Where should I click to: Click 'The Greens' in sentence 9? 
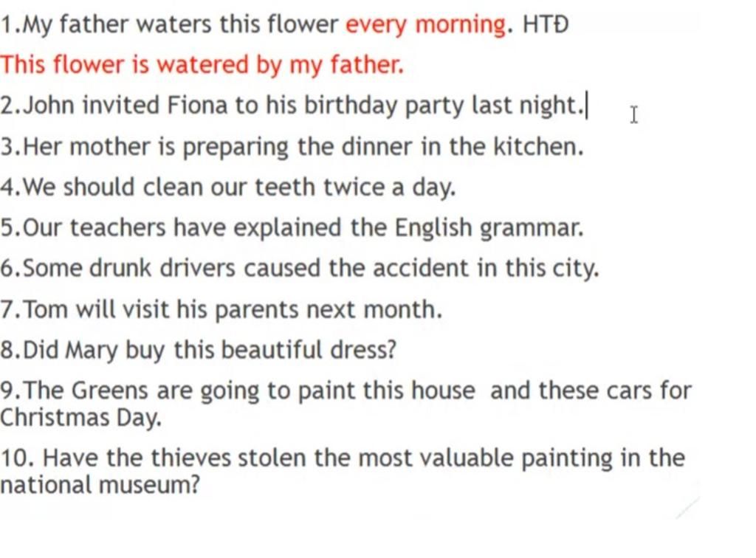tap(86, 390)
